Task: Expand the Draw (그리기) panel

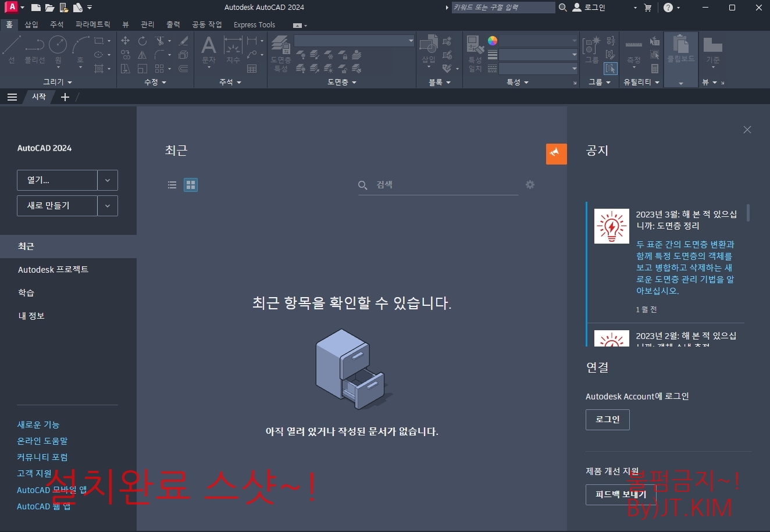Action: click(58, 82)
